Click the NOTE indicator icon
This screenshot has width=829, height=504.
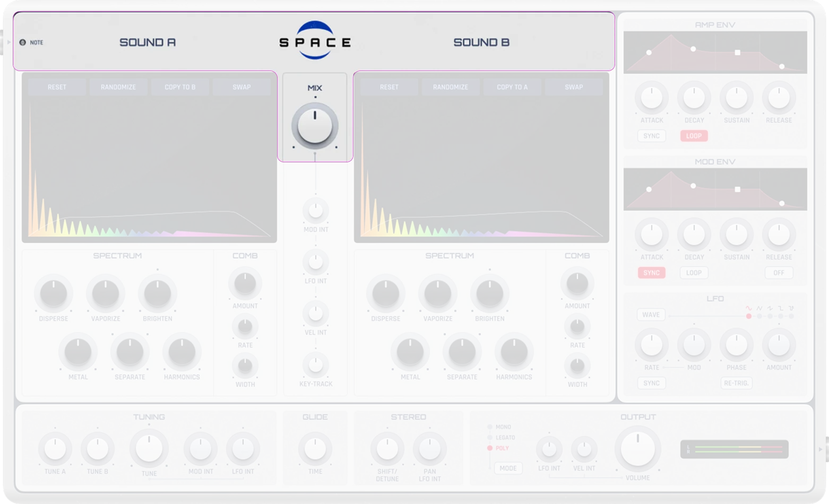(x=22, y=42)
